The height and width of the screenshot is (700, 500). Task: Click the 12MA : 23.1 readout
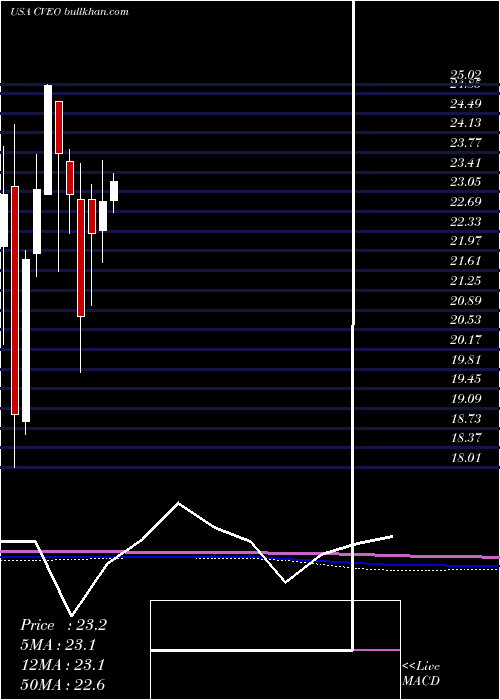tap(63, 665)
